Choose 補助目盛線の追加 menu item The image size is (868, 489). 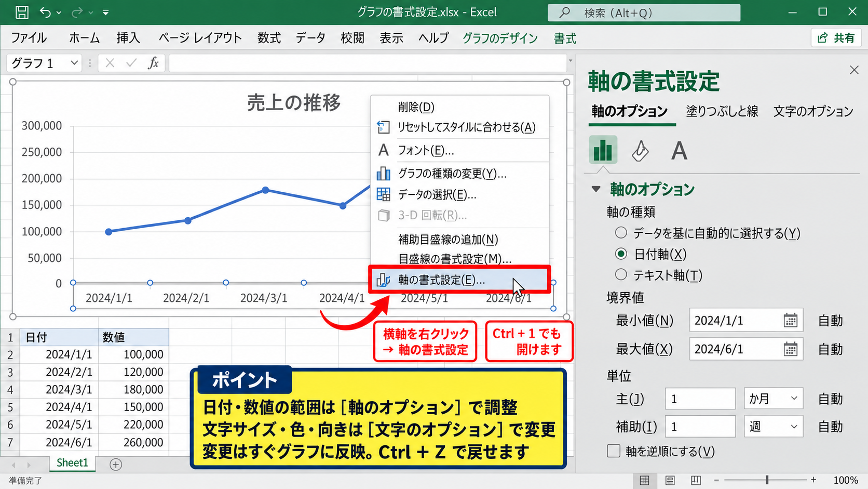point(459,240)
